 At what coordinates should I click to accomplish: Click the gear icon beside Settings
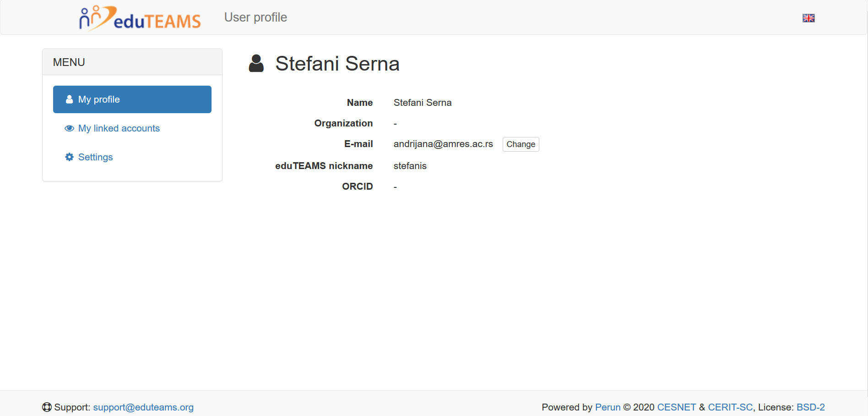(70, 157)
